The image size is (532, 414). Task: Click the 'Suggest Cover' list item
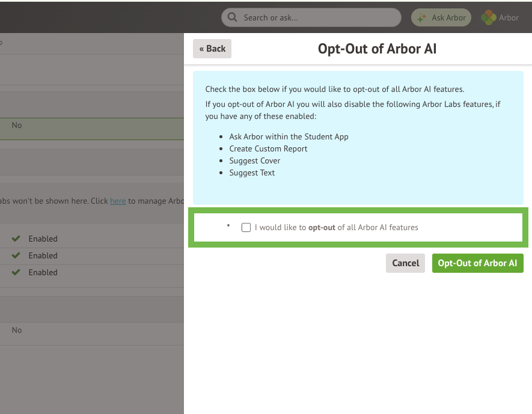[x=254, y=160]
